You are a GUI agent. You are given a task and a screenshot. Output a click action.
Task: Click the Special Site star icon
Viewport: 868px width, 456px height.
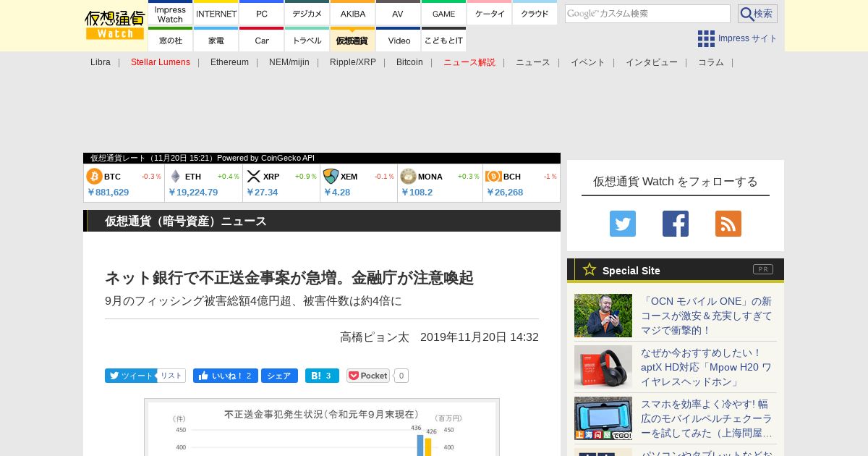590,269
